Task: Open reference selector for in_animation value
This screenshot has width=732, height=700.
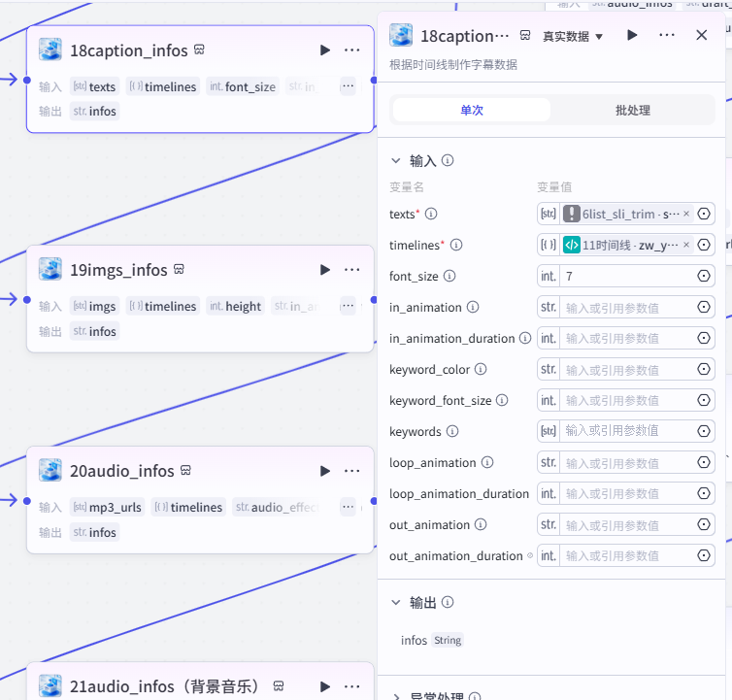Action: click(x=704, y=307)
